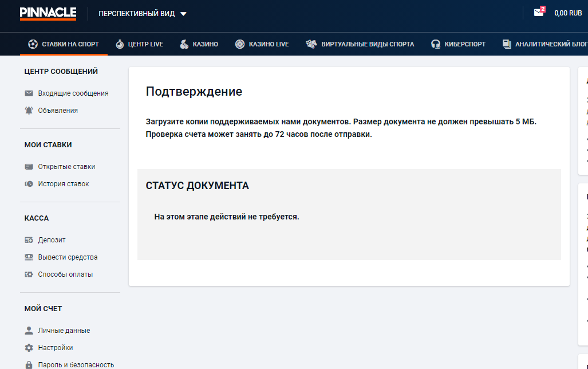Open the Казино Live tab

(x=262, y=44)
